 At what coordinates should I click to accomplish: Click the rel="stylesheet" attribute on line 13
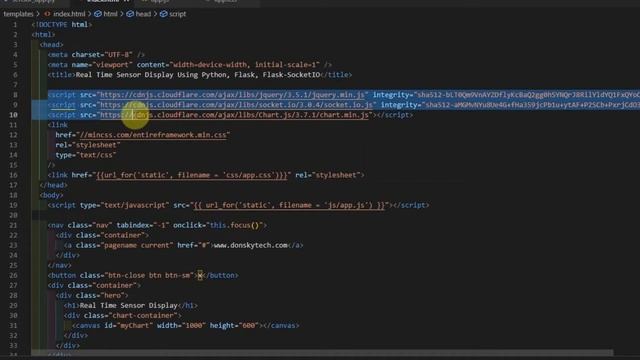point(88,145)
